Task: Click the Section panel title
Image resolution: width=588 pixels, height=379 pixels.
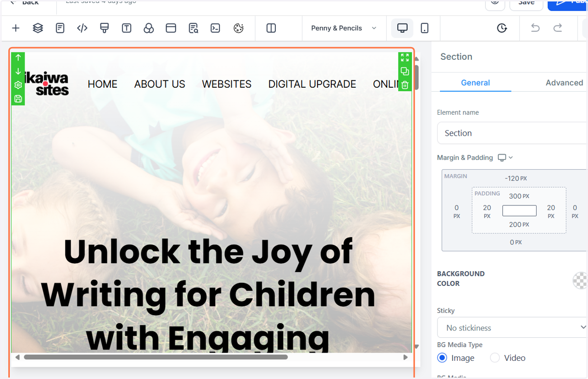Action: click(x=456, y=57)
